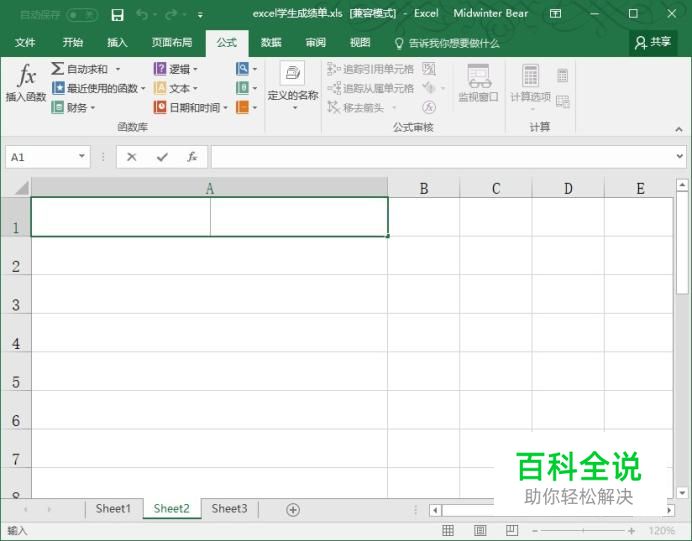This screenshot has height=541, width=692.
Task: Expand the formula bar
Action: click(x=680, y=156)
